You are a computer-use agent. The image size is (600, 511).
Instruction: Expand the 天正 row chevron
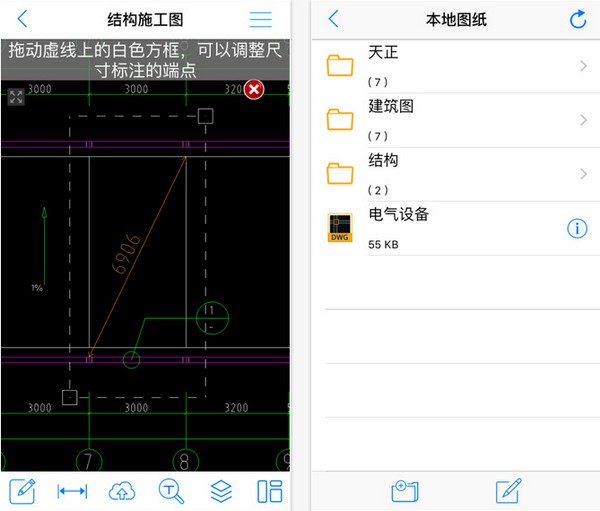[583, 66]
